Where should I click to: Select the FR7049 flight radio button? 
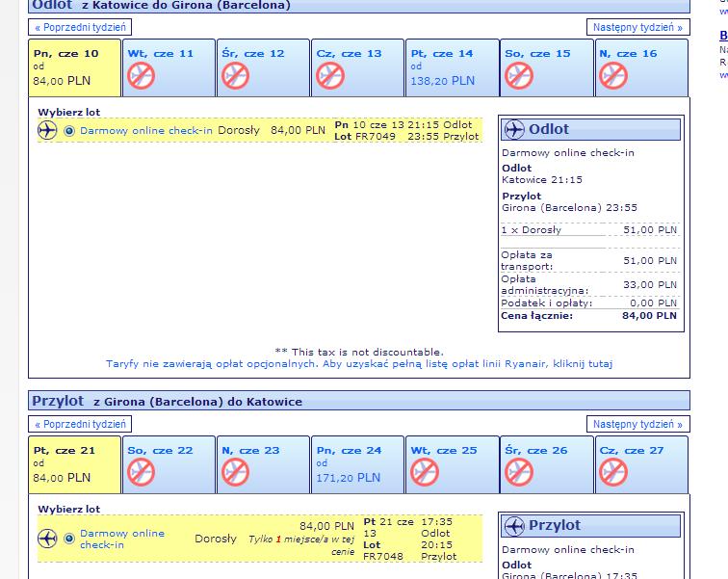[x=69, y=131]
